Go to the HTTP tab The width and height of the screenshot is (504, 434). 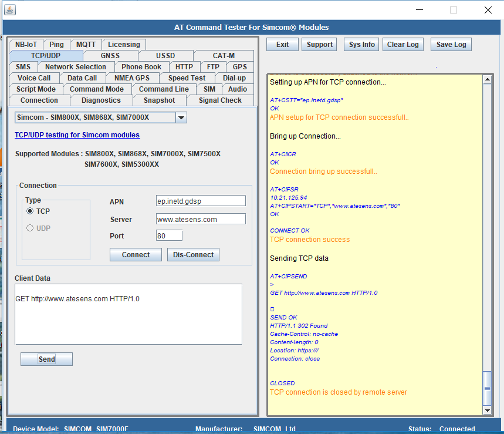coord(184,67)
